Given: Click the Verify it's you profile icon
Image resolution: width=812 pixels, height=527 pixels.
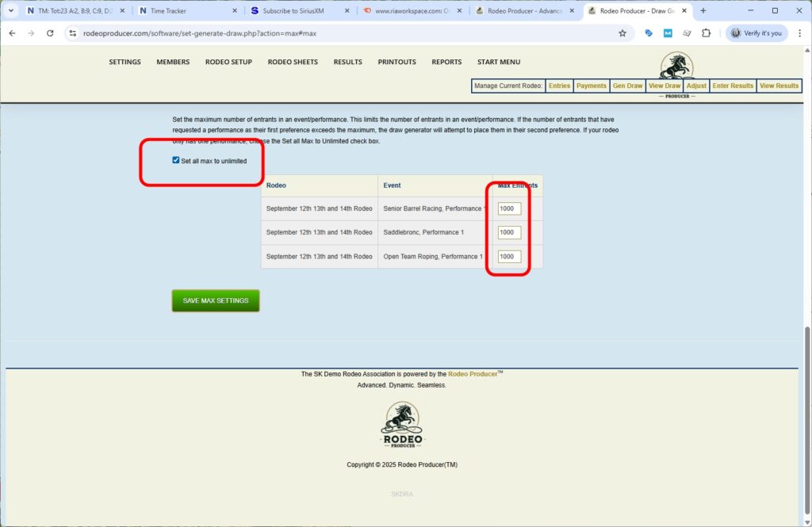Looking at the screenshot, I should (x=753, y=33).
